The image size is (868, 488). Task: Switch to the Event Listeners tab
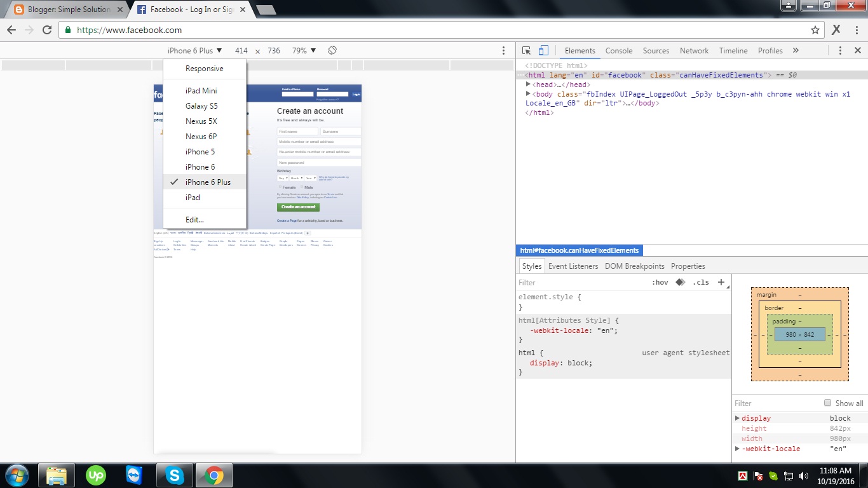573,266
